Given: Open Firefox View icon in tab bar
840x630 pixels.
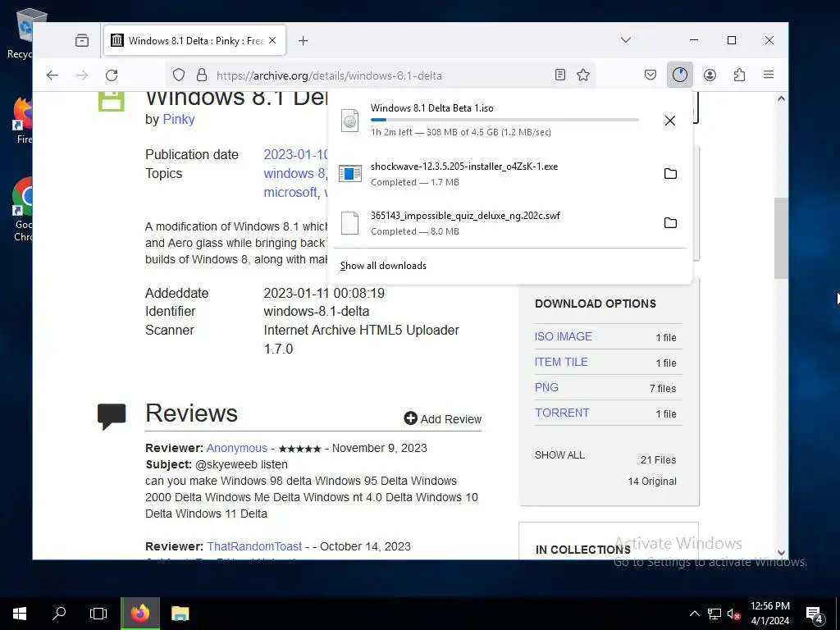Looking at the screenshot, I should [82, 41].
